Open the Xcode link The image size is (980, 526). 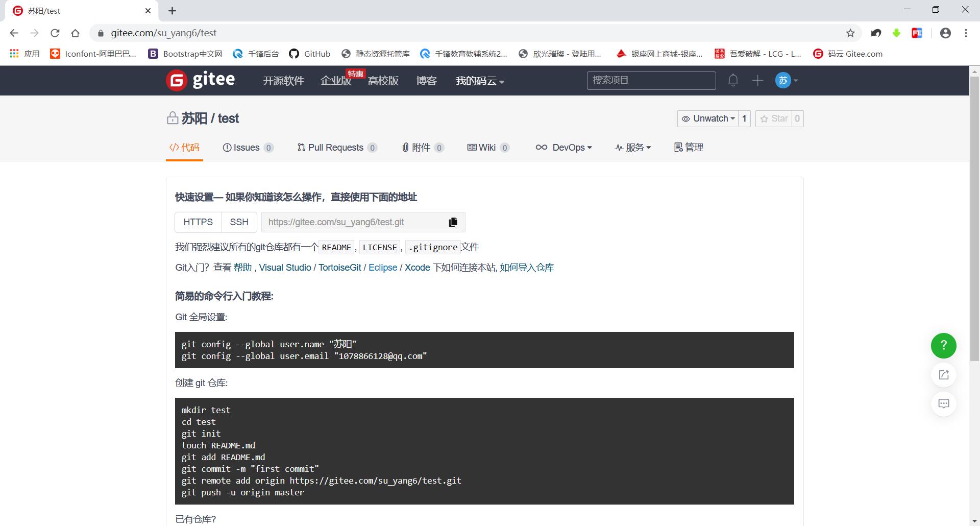418,268
